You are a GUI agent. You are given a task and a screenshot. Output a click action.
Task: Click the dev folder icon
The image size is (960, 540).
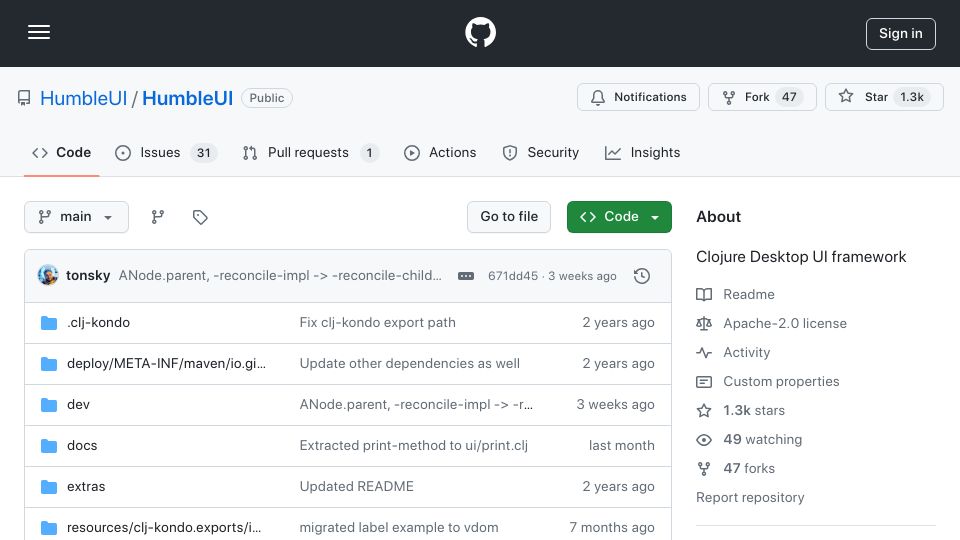(x=49, y=405)
